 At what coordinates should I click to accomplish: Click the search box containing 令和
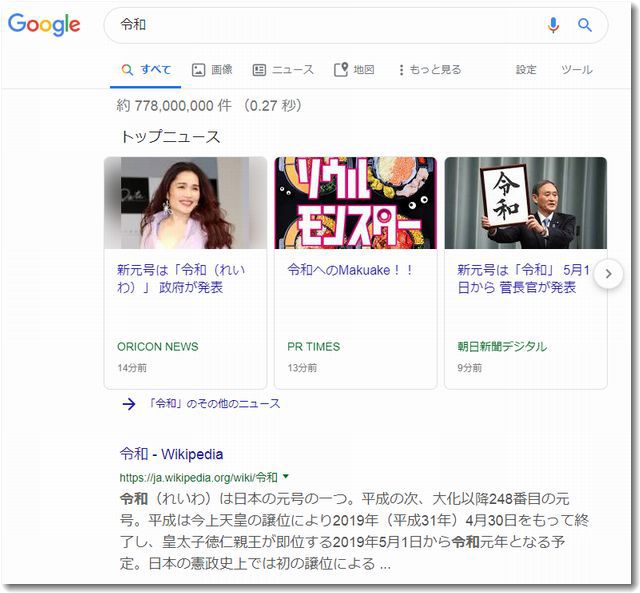356,25
